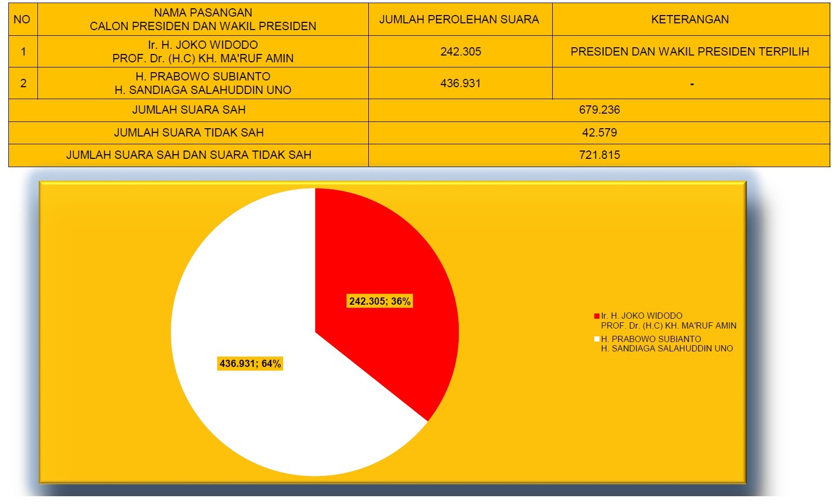Select the 679.236 valid votes total cell
840x504 pixels.
click(x=599, y=110)
